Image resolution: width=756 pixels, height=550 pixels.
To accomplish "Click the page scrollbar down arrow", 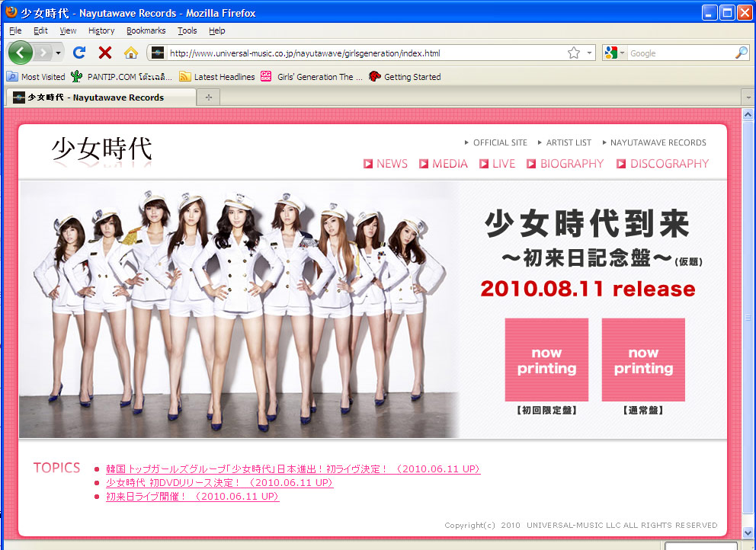I will (748, 532).
